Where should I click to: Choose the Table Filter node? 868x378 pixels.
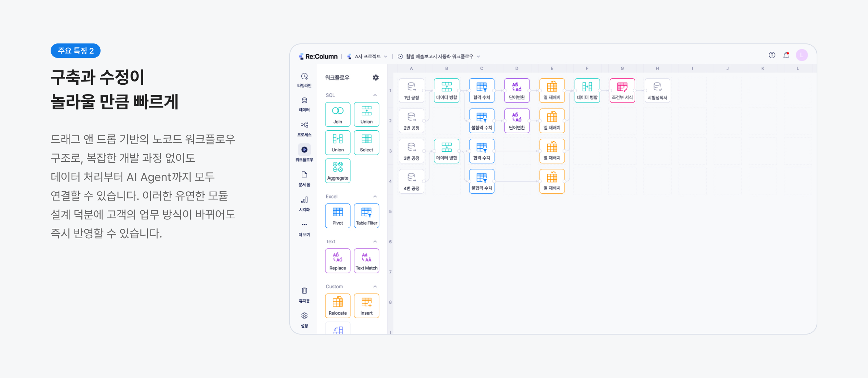(x=366, y=216)
